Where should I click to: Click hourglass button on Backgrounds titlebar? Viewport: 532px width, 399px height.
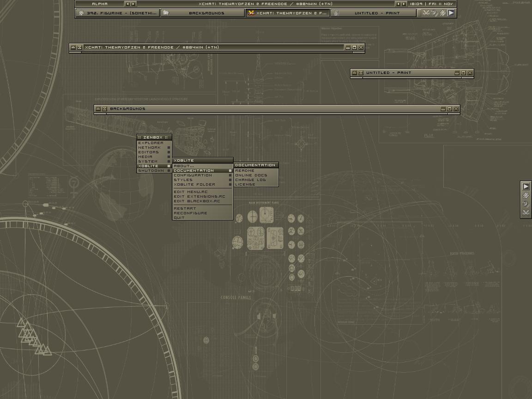click(105, 109)
